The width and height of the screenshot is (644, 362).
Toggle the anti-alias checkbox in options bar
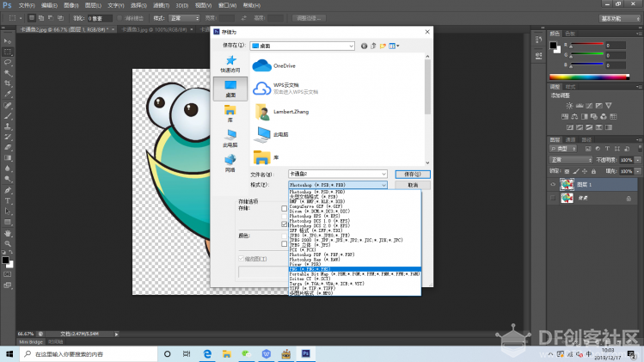pyautogui.click(x=120, y=18)
